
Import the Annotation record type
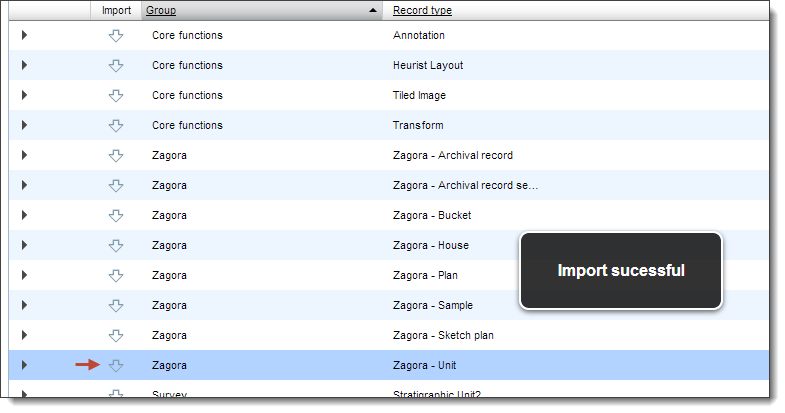click(x=116, y=36)
